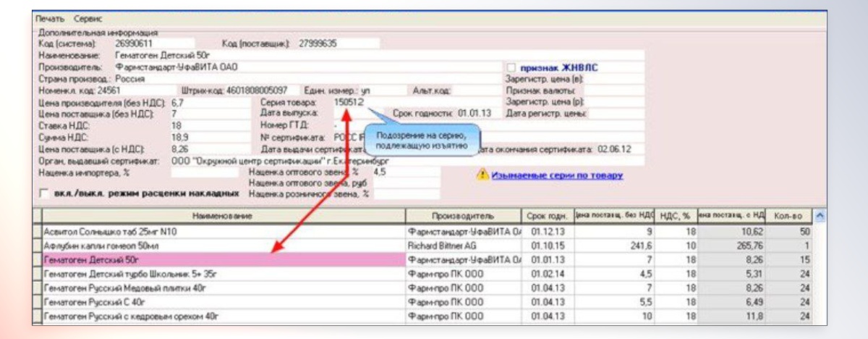This screenshot has height=339, width=868.
Task: Click the Срок годн. column header
Action: [x=547, y=216]
